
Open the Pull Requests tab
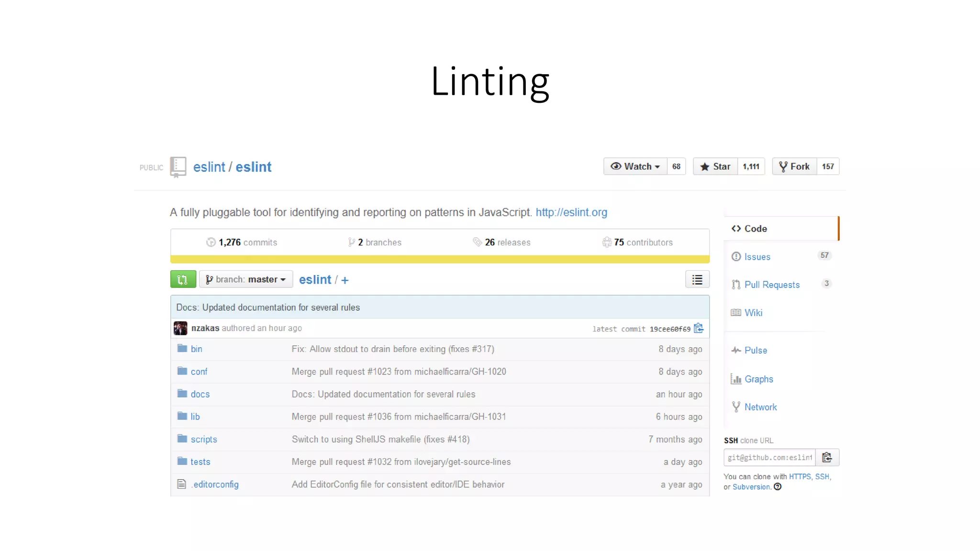point(772,285)
